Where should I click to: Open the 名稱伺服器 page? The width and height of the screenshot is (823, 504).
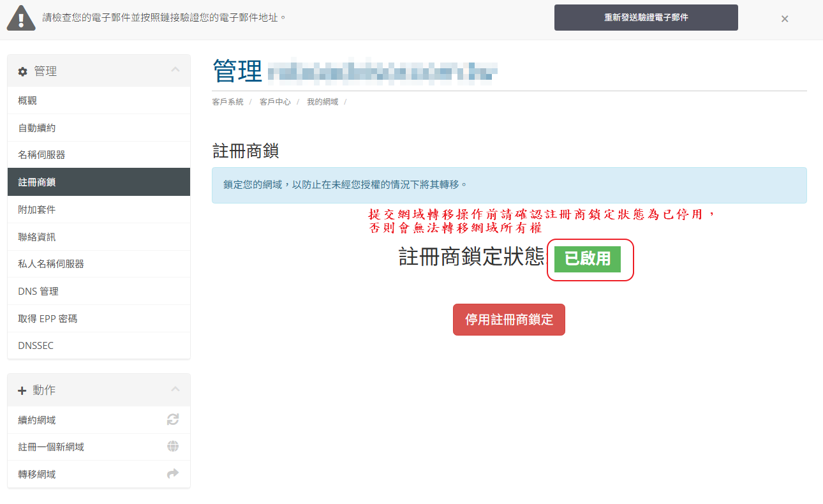[41, 155]
